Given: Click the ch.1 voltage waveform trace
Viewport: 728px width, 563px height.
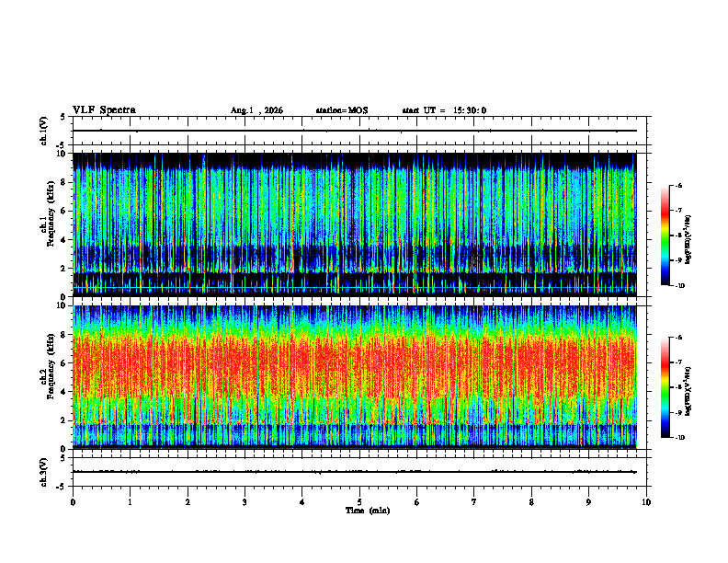Looking at the screenshot, I should (x=355, y=131).
